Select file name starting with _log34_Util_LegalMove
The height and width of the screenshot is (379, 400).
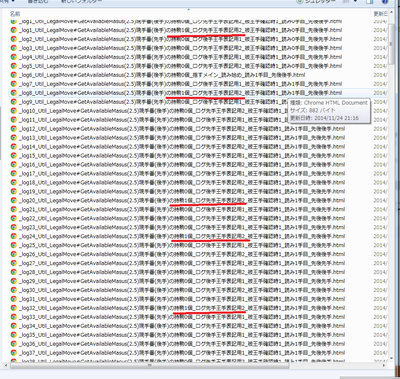pyautogui.click(x=182, y=326)
